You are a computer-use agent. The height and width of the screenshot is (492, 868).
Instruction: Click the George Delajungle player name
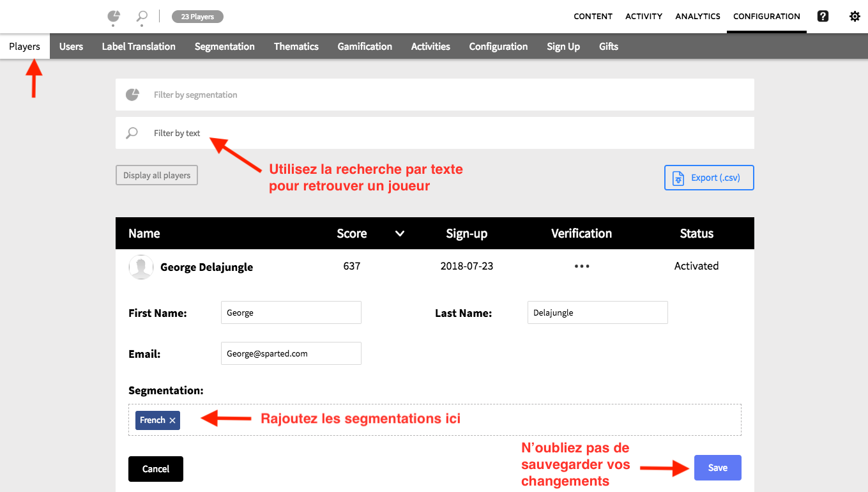(x=207, y=267)
